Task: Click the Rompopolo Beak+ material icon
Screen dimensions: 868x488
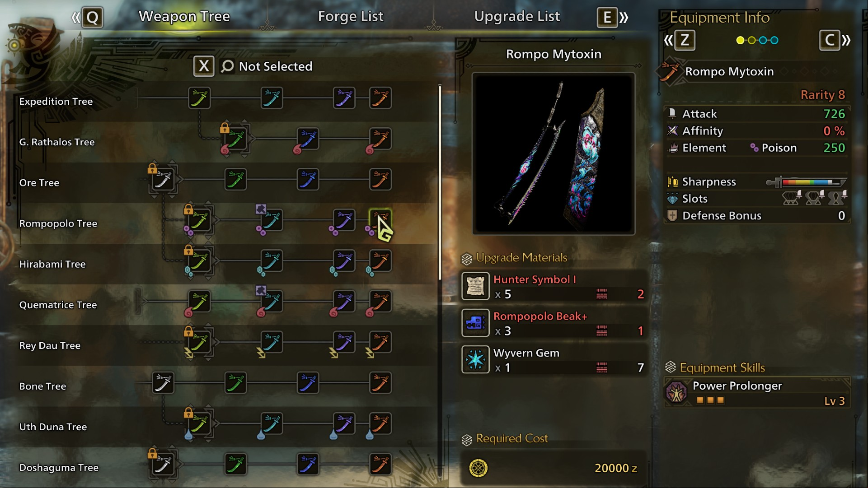Action: (475, 323)
